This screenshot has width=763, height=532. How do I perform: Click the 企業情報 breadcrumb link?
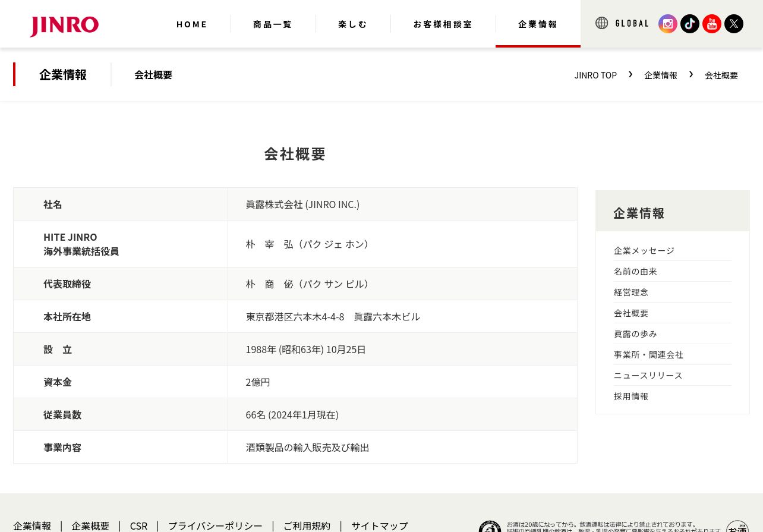click(661, 75)
